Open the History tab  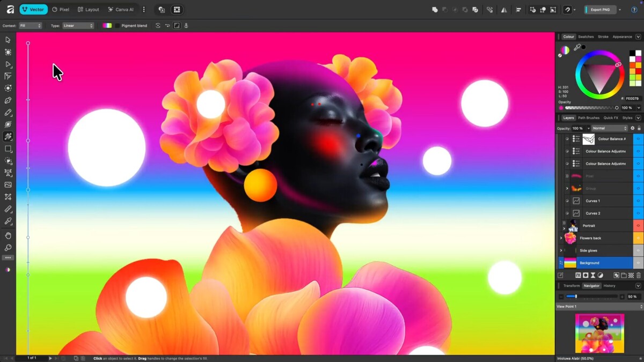click(609, 285)
